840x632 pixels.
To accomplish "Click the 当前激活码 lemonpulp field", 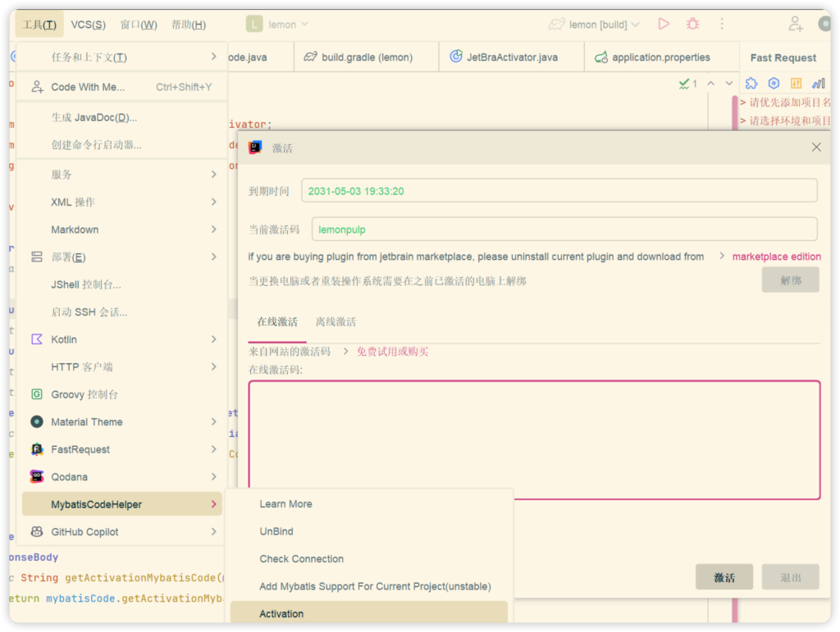I will (x=564, y=230).
